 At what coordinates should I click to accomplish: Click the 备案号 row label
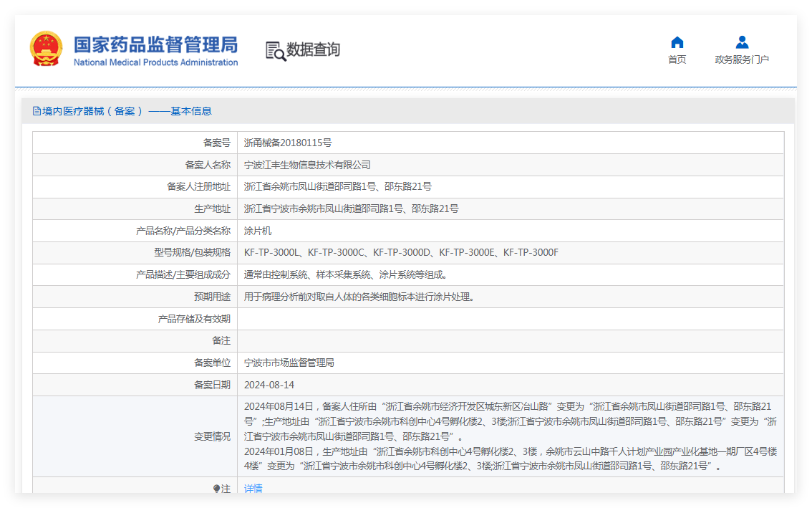216,143
